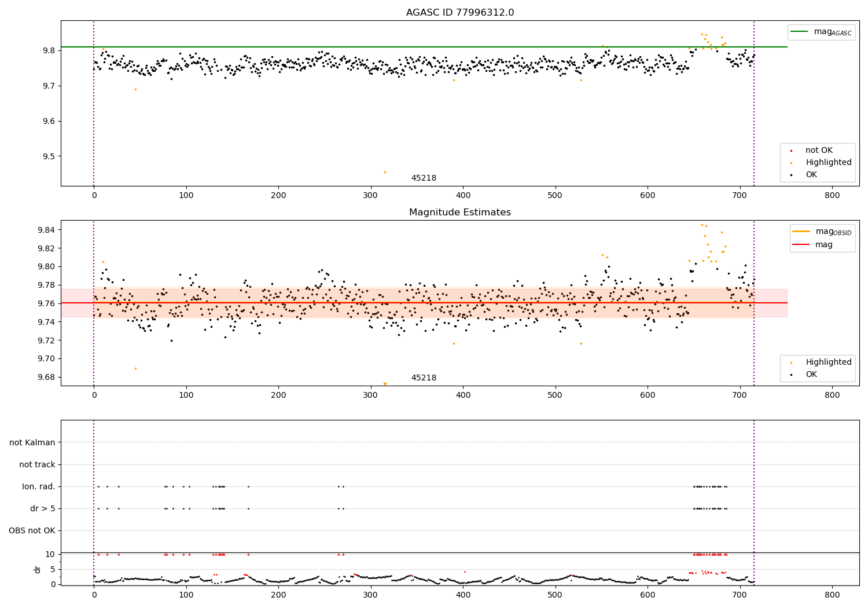The image size is (868, 608).
Task: Click the 'dr' y-axis label
Action: (x=38, y=569)
